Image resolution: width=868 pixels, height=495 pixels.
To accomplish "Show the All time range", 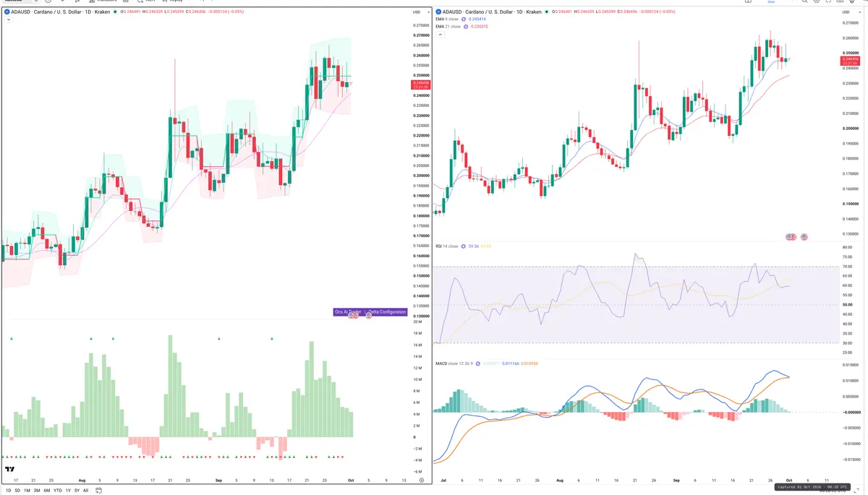I will click(85, 490).
